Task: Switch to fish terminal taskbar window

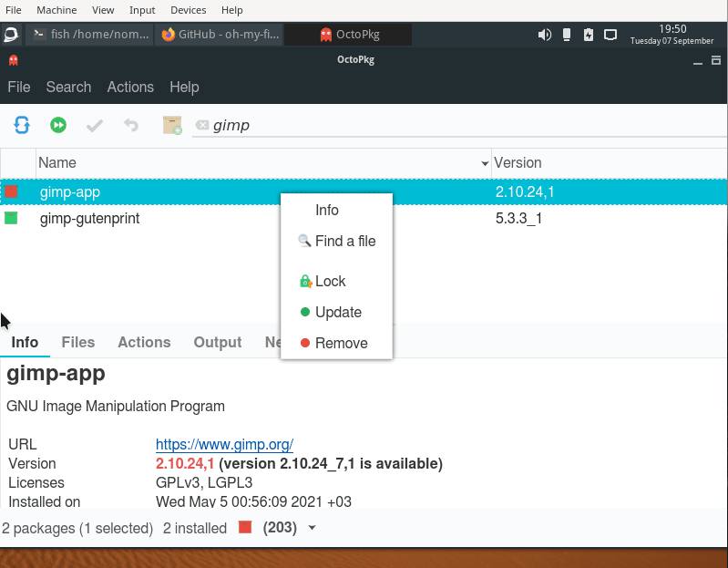Action: 89,35
